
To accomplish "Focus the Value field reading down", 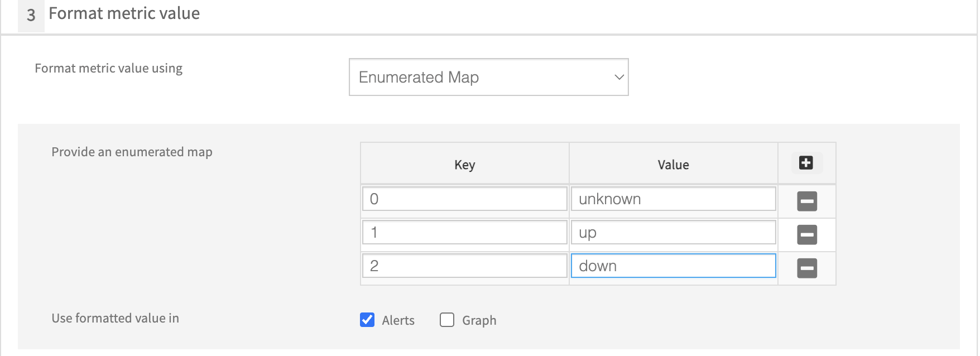I will (x=673, y=266).
